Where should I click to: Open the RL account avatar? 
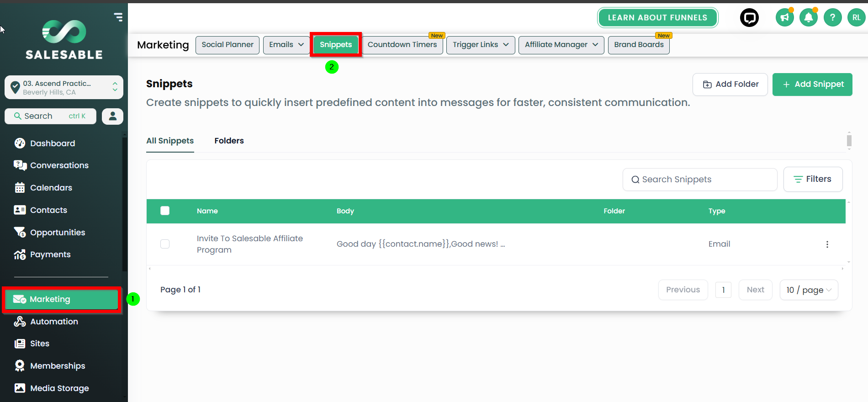[x=857, y=18]
